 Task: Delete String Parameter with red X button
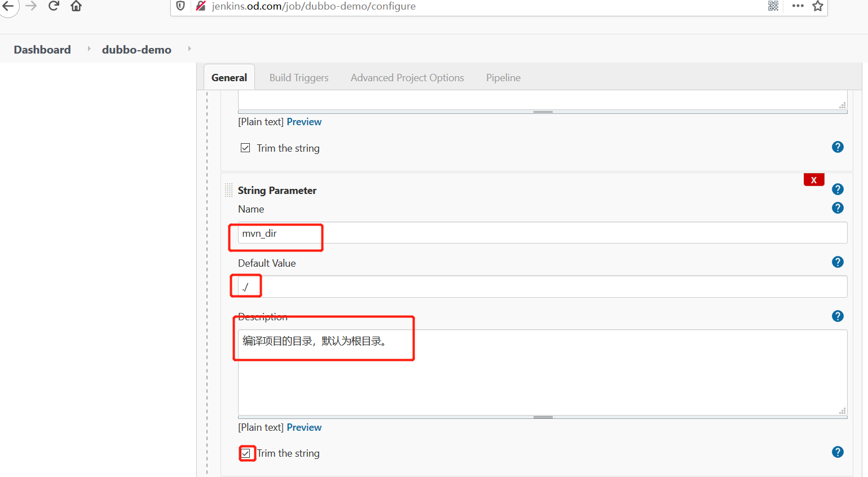(814, 180)
